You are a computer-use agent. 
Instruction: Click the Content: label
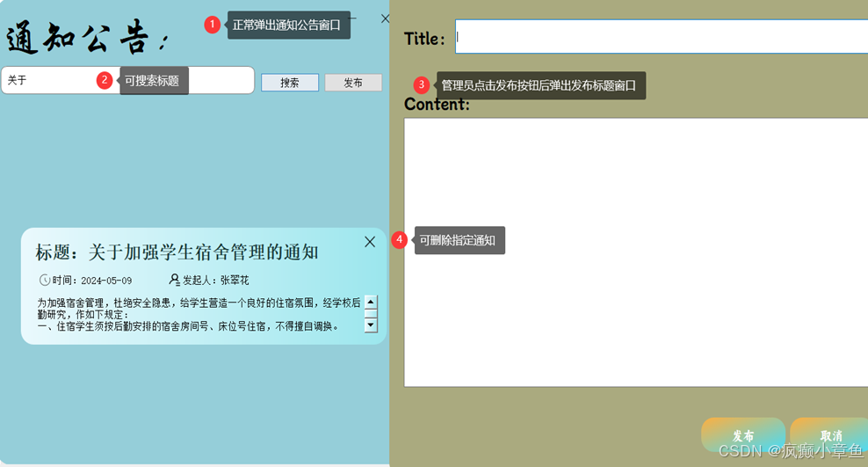437,104
